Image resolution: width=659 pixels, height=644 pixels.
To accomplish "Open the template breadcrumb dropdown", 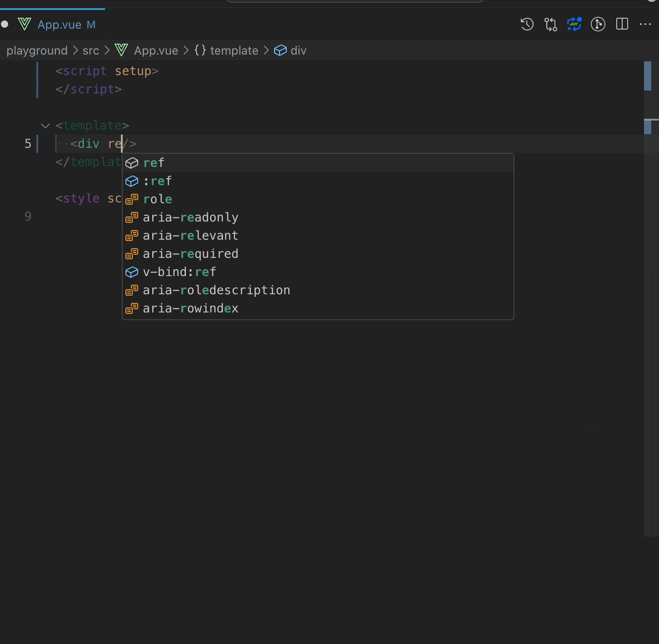I will (x=234, y=50).
